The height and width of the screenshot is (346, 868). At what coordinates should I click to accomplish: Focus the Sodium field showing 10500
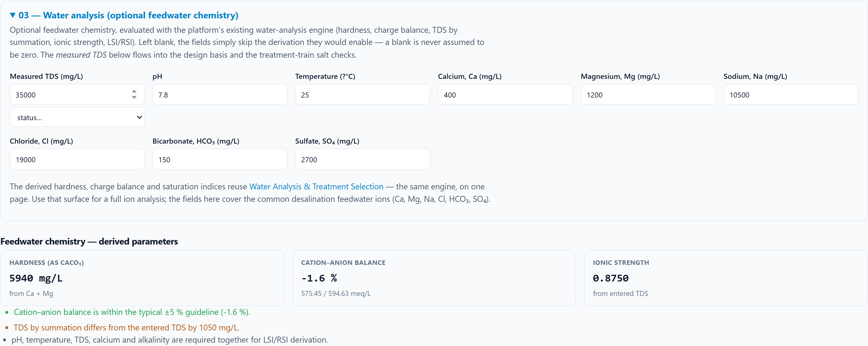coord(791,95)
